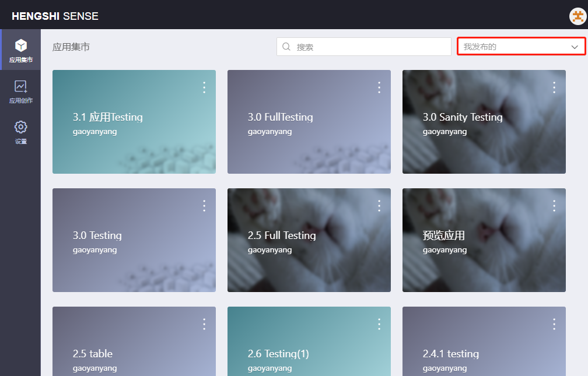Open the 2.5 Full Testing app card
Image resolution: width=588 pixels, height=376 pixels.
(x=309, y=240)
